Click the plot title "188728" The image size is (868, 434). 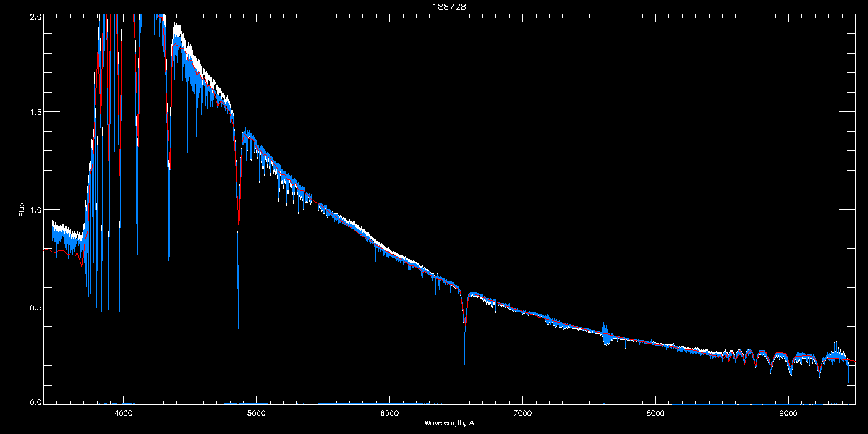(x=448, y=7)
